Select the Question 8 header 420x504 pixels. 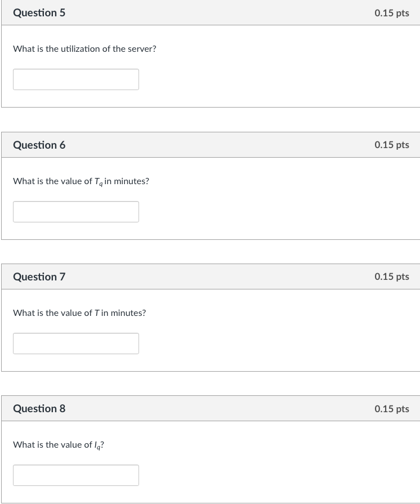click(39, 408)
